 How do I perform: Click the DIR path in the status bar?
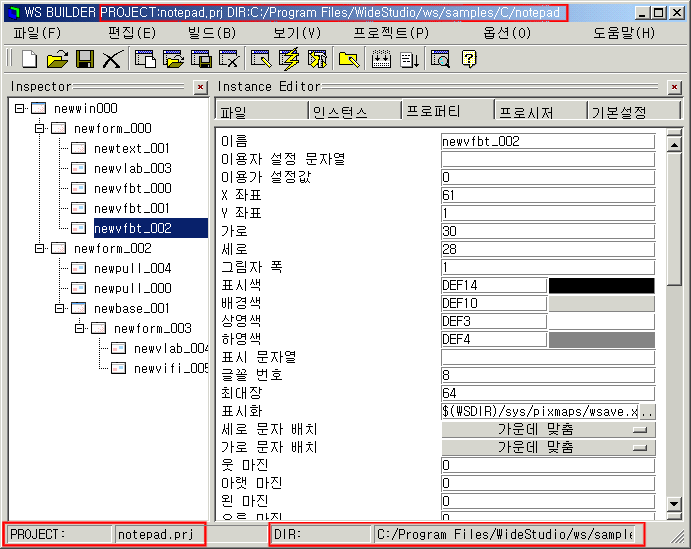(x=505, y=534)
